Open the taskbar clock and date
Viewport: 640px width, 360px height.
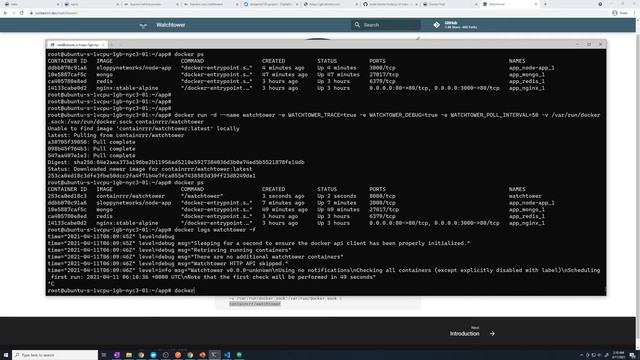(x=619, y=355)
